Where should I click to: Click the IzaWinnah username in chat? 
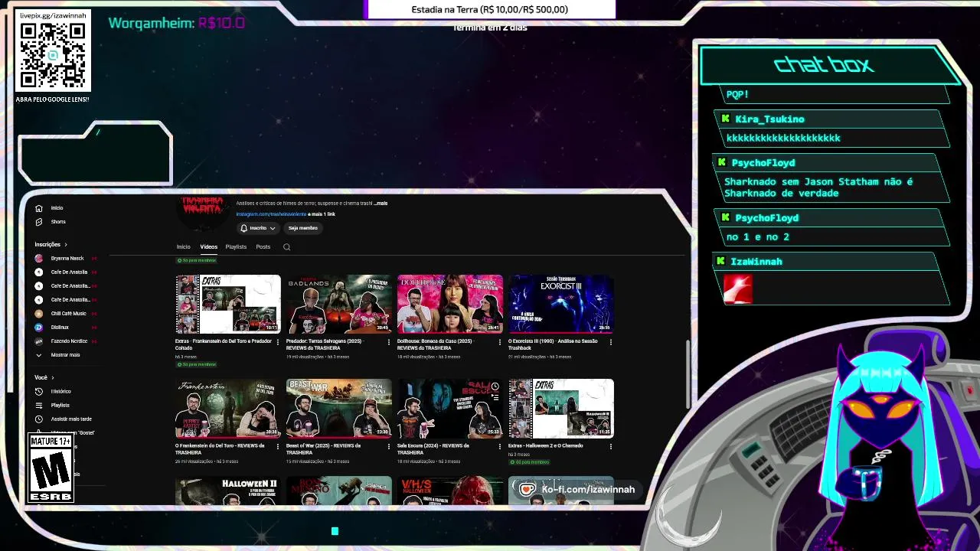click(x=756, y=262)
